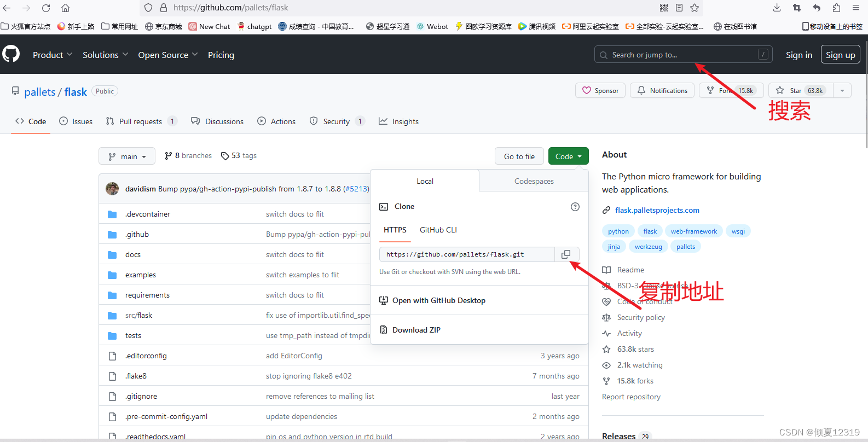This screenshot has width=868, height=442.
Task: Expand the Product menu
Action: coord(53,55)
